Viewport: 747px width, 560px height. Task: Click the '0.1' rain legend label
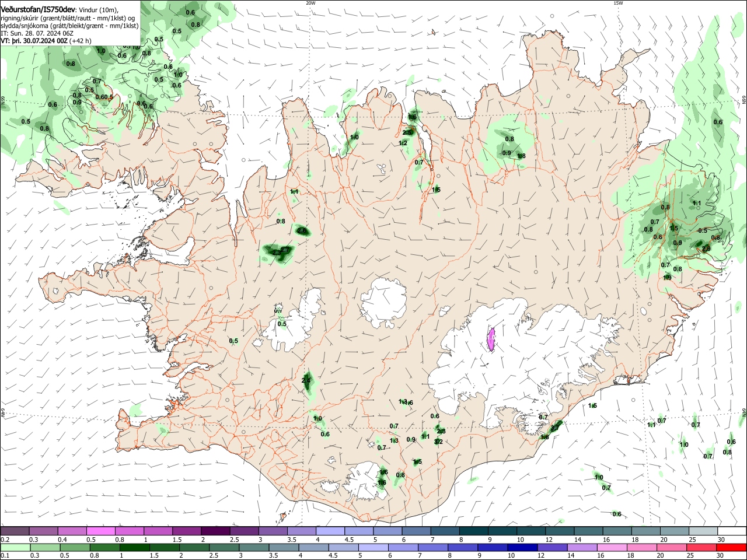(5, 555)
